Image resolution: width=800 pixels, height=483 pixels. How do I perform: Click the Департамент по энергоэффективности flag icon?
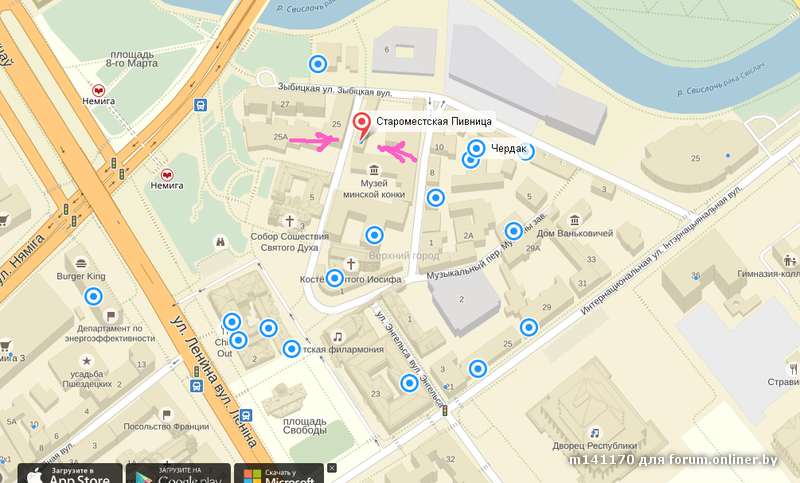(x=110, y=316)
